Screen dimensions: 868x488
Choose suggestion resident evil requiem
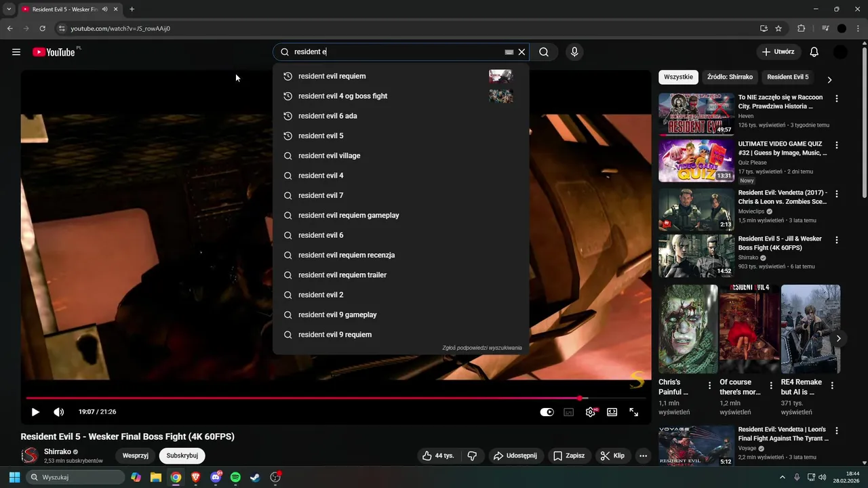401,77
